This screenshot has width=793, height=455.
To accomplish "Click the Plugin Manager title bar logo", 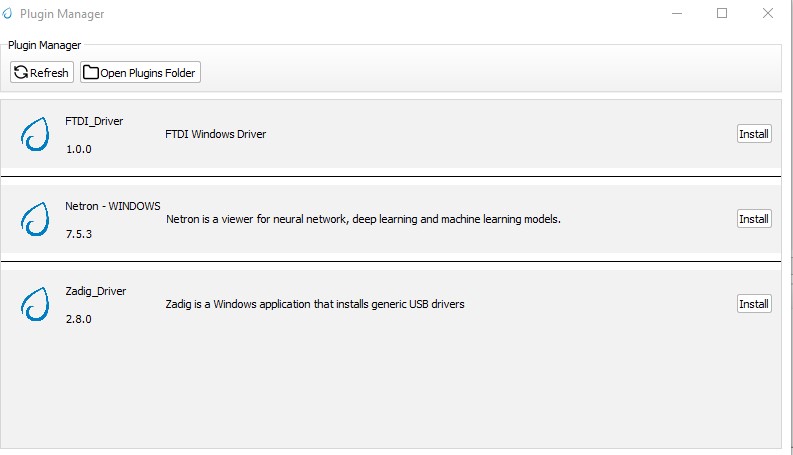I will pyautogui.click(x=9, y=14).
